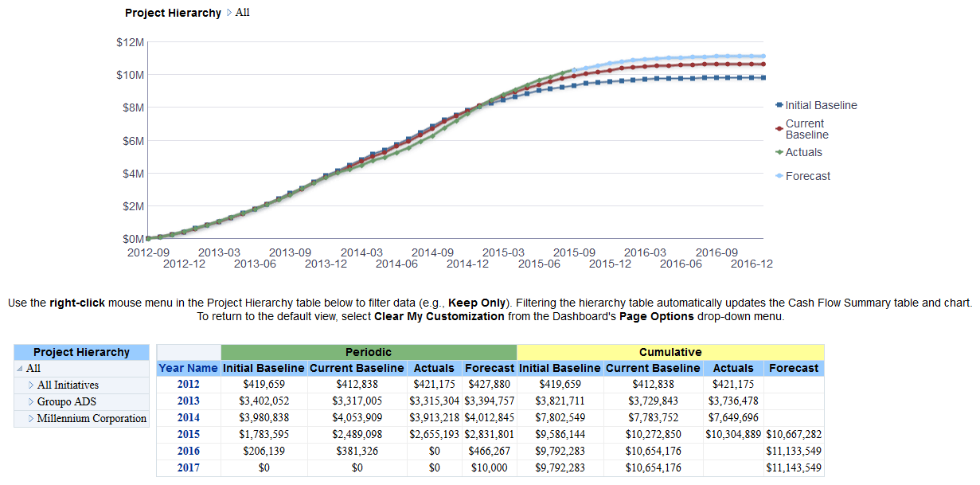Click the breadcrumb arrow after Project Hierarchy
Image resolution: width=980 pixels, height=485 pixels.
coord(230,13)
